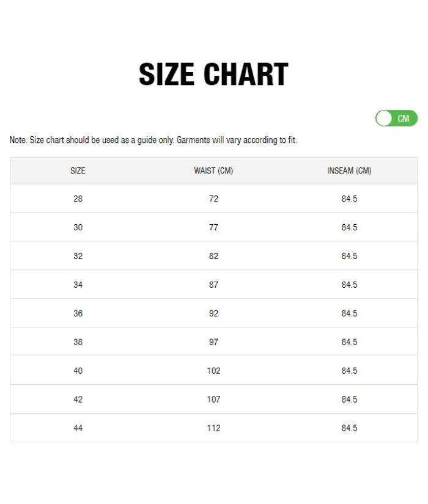The width and height of the screenshot is (428, 504).
Task: Click the row showing size 38
Action: click(78, 342)
